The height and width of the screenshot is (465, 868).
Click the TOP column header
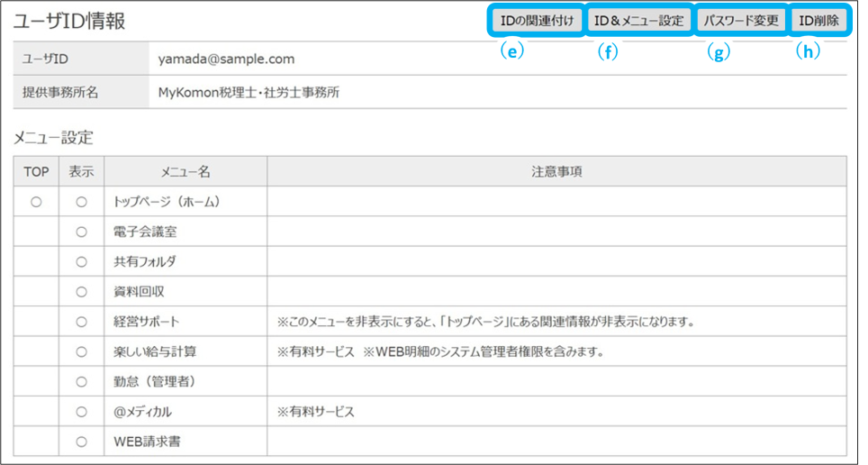click(36, 171)
